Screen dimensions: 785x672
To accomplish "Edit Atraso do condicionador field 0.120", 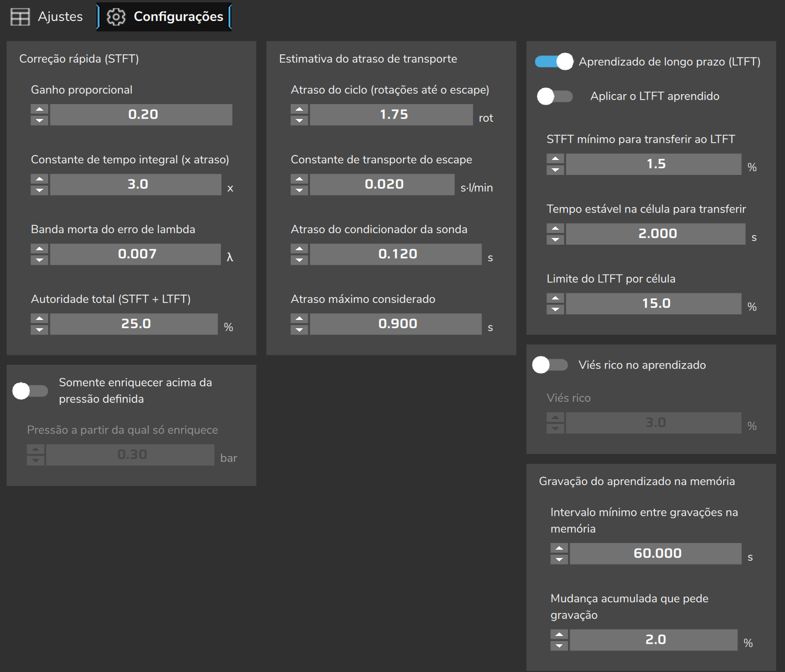I will (x=396, y=254).
